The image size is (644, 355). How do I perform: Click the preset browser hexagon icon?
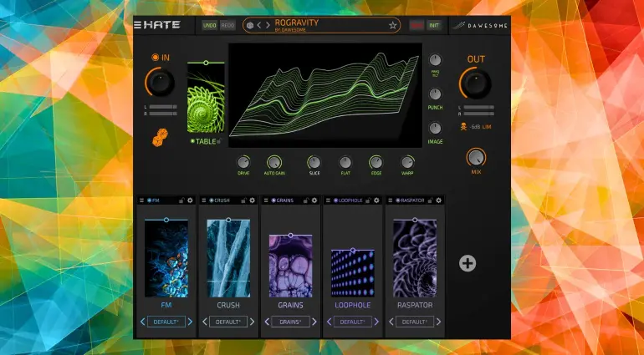249,25
